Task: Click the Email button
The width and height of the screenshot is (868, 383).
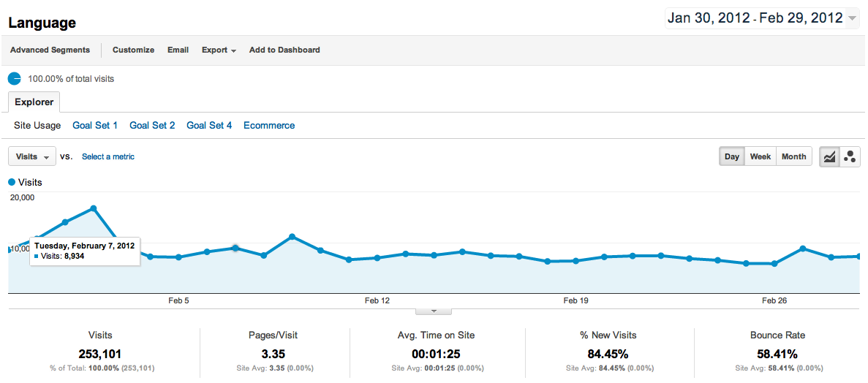Action: [178, 50]
